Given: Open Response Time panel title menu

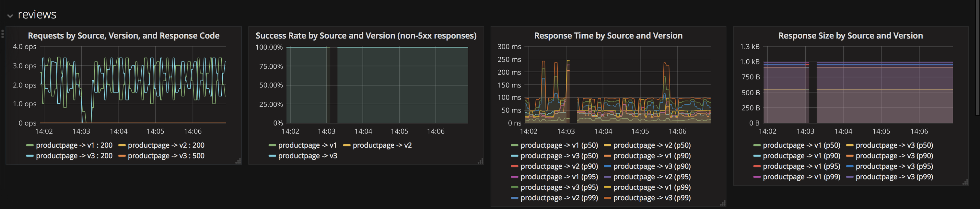Looking at the screenshot, I should (x=608, y=35).
